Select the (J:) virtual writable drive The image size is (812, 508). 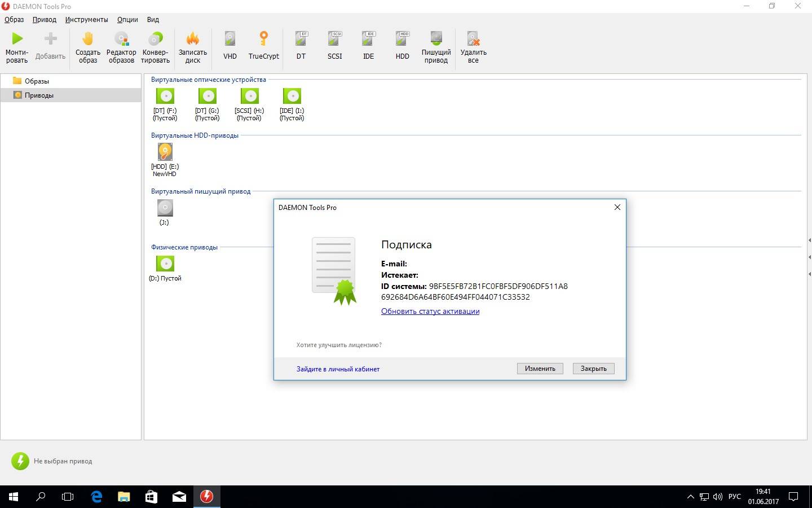click(165, 208)
